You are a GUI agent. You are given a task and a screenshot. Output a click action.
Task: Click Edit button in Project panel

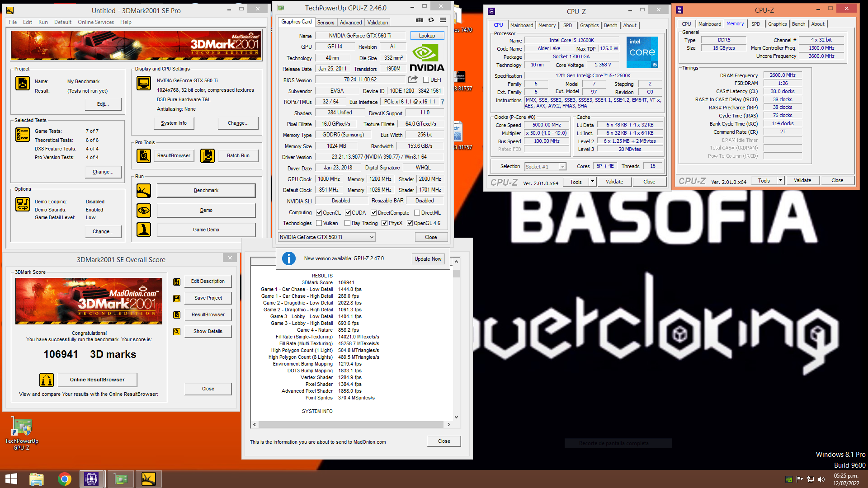[x=103, y=104]
